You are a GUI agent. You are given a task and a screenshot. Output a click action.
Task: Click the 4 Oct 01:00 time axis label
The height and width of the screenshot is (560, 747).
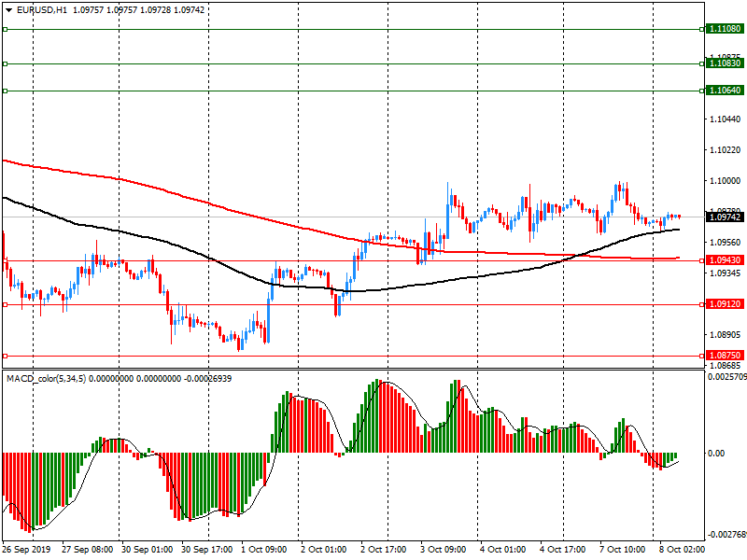point(500,550)
